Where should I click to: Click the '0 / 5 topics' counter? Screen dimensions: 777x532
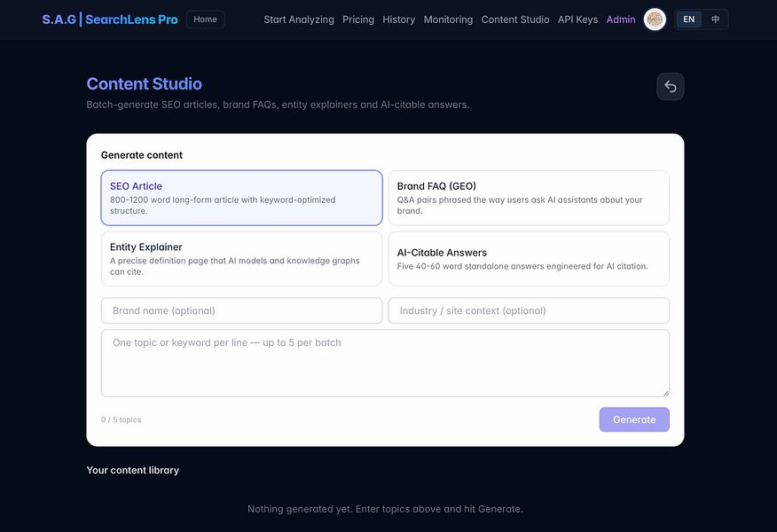[121, 419]
